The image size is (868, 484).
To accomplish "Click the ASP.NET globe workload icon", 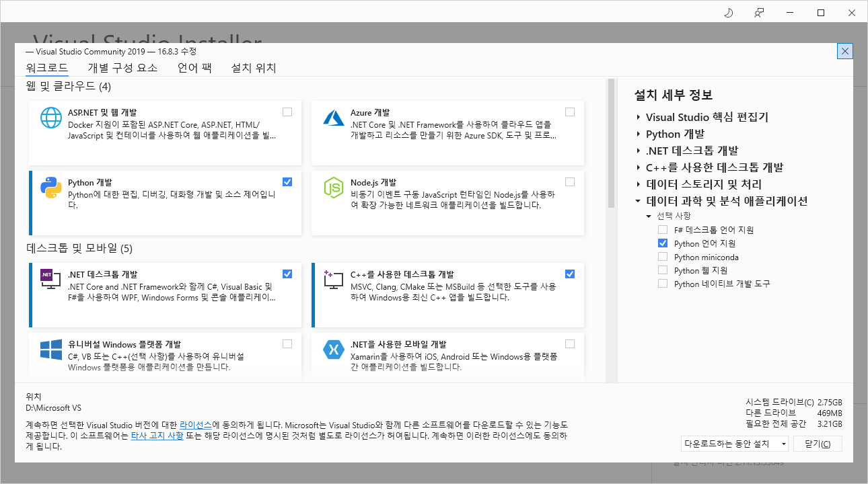I will click(51, 118).
